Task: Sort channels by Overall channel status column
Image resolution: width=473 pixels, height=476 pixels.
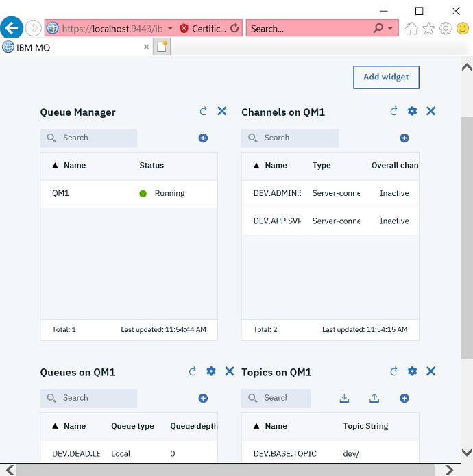Action: 395,166
